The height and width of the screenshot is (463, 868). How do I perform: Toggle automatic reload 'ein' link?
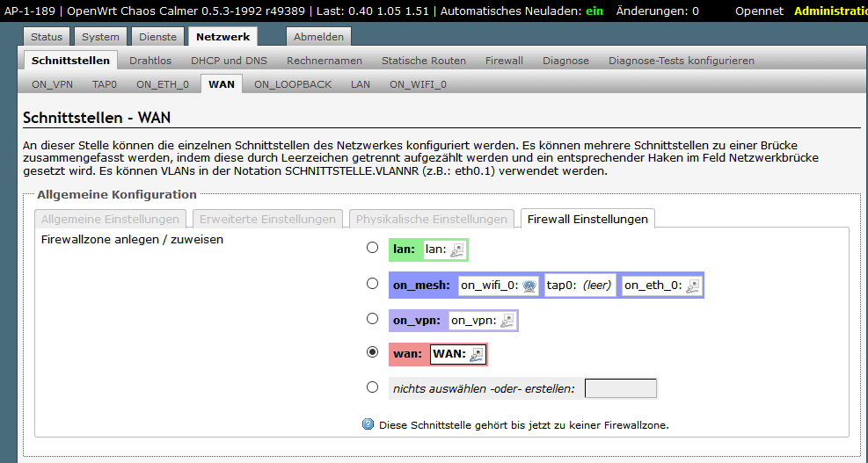594,11
